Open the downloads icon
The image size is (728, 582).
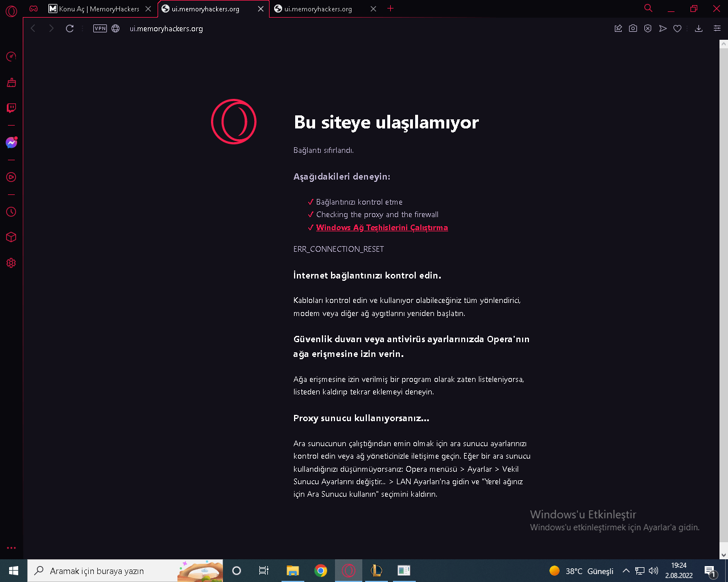point(699,28)
